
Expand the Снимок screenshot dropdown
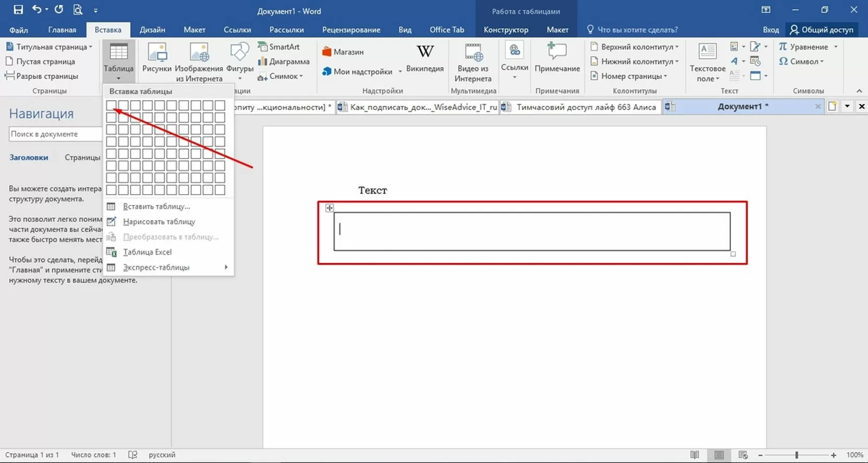[301, 76]
